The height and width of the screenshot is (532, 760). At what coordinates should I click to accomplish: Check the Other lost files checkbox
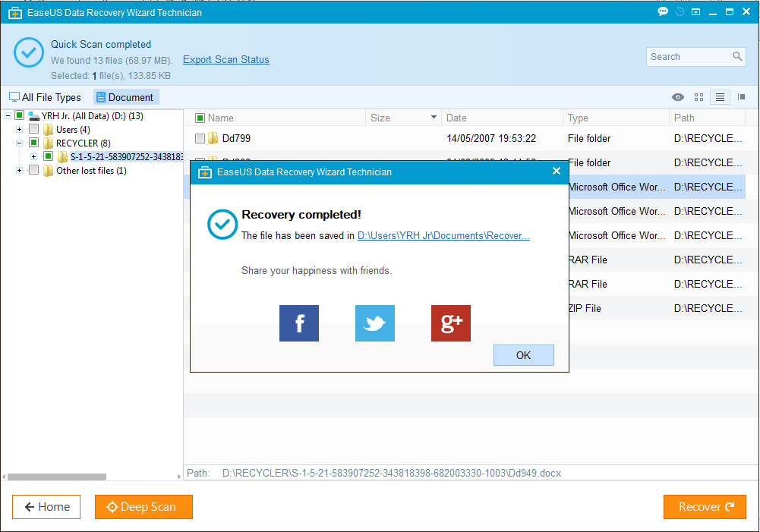33,169
